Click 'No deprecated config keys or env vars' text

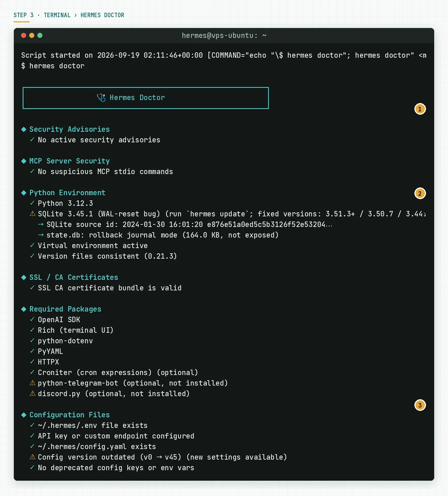point(116,468)
